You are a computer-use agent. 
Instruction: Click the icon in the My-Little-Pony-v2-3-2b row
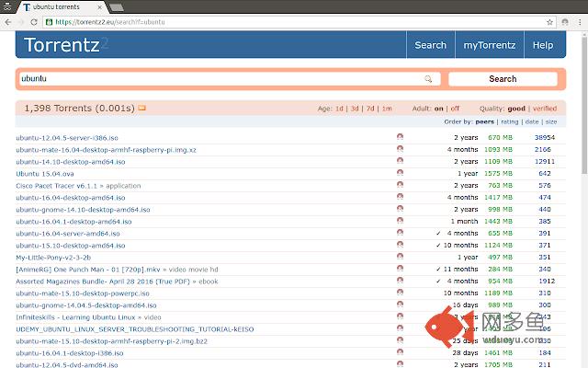pyautogui.click(x=401, y=257)
